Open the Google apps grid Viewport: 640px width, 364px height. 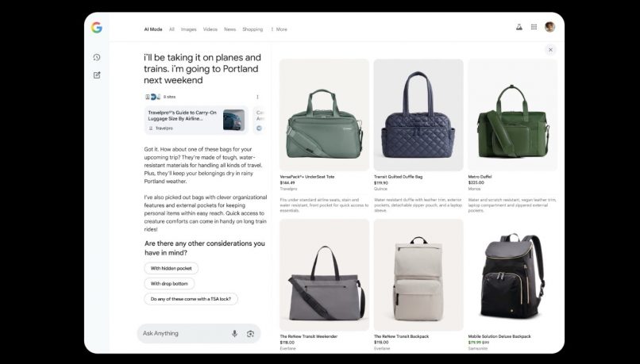point(534,27)
